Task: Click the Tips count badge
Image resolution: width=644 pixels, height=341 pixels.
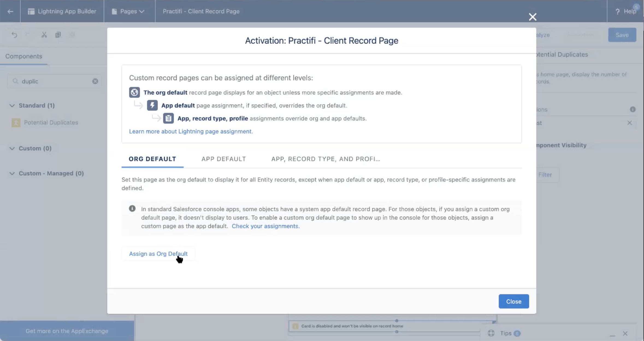Action: 517,333
